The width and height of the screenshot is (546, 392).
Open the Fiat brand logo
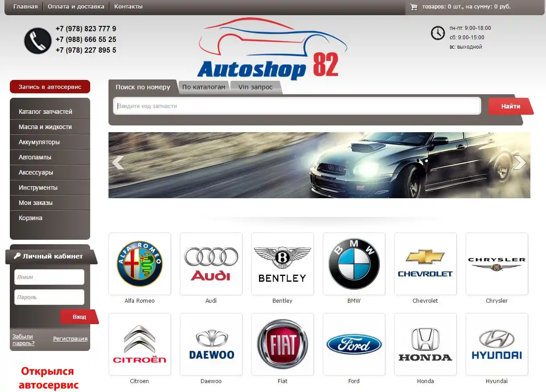pyautogui.click(x=283, y=344)
